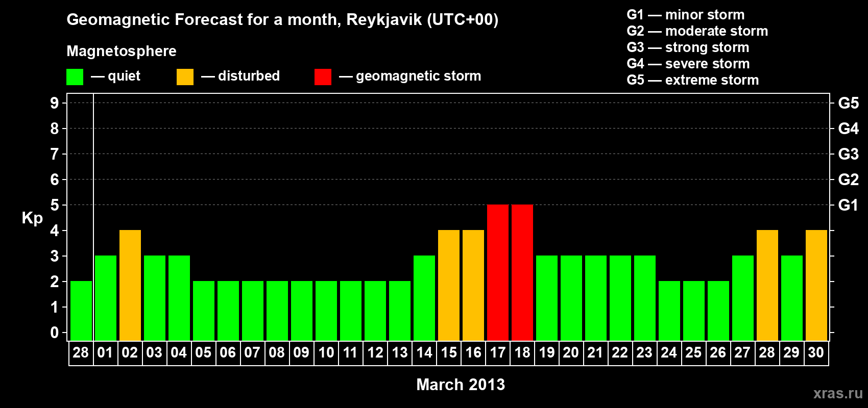868x408 pixels.
Task: Click the Kp axis title
Action: (32, 218)
